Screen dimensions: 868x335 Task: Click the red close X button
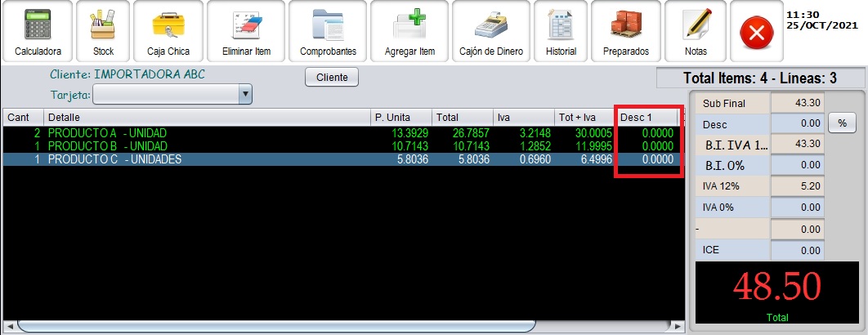(x=756, y=35)
